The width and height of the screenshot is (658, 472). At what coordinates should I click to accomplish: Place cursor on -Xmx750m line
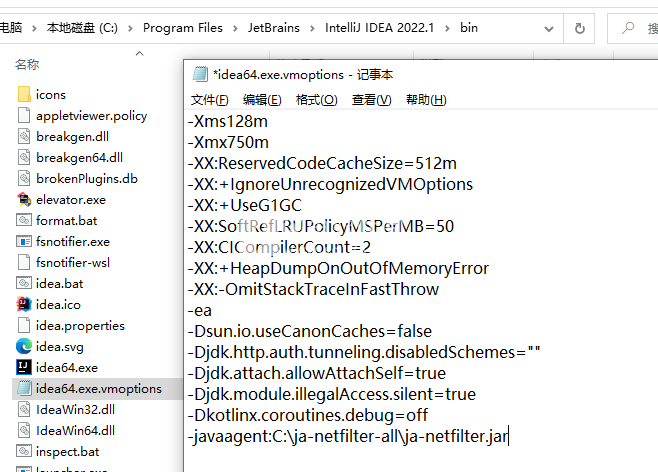click(228, 142)
